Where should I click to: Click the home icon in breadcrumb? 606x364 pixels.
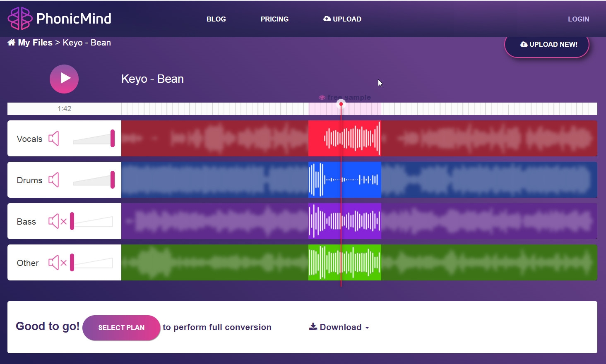pos(12,43)
